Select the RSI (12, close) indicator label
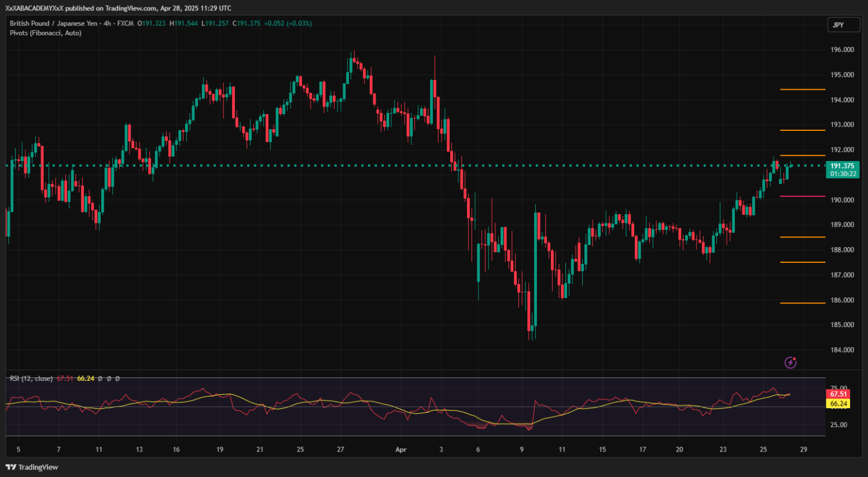Screen dimensions: 868x477 click(x=31, y=379)
